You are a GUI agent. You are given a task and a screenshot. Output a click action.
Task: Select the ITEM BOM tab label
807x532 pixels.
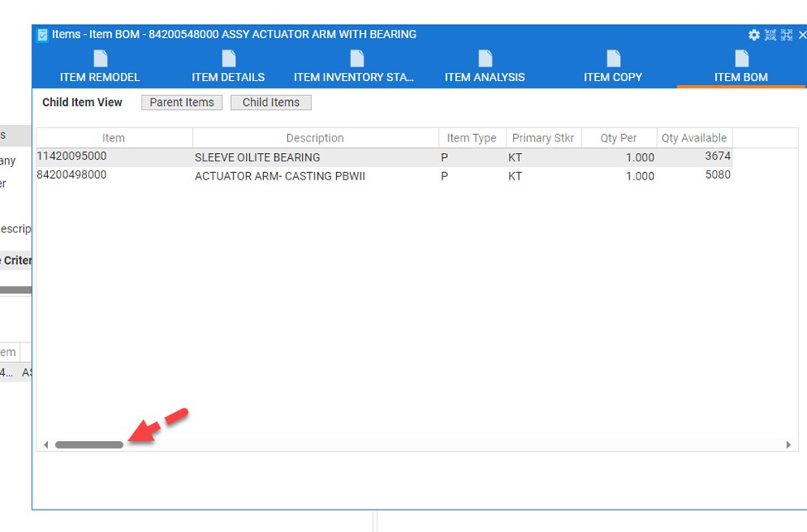[741, 77]
